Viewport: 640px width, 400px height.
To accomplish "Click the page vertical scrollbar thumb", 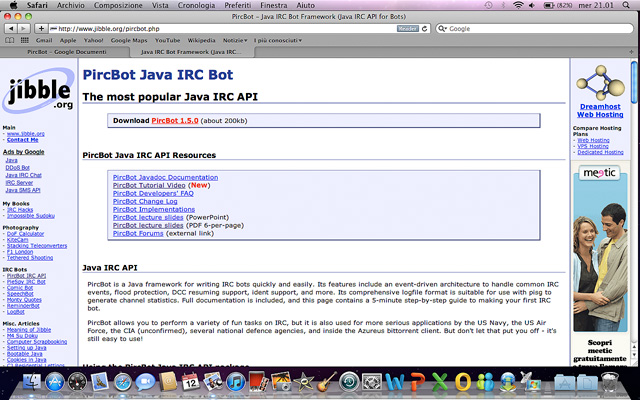I will pos(634,82).
